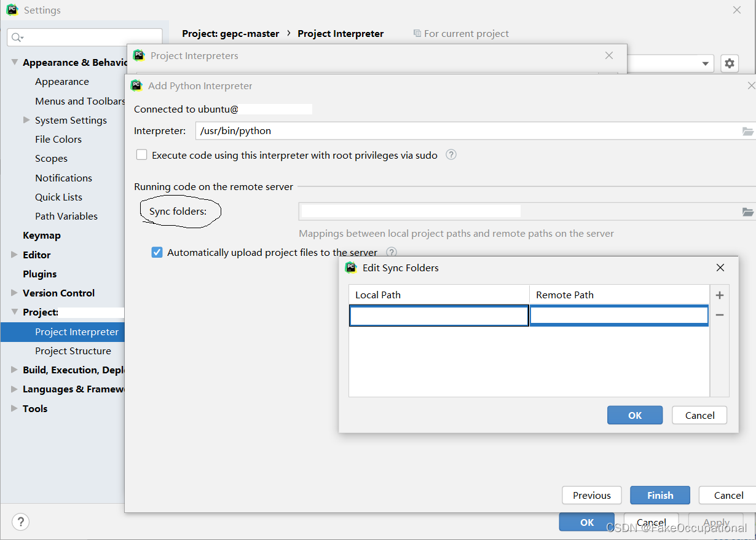Collapse Appearance & Behavior section
This screenshot has height=540, width=756.
click(x=15, y=62)
